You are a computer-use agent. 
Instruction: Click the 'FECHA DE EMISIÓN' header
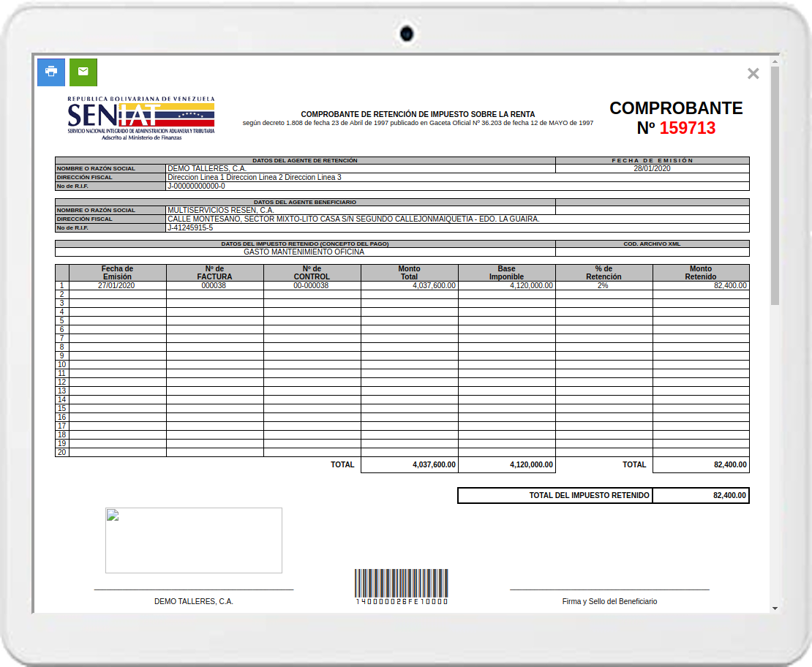tap(652, 161)
